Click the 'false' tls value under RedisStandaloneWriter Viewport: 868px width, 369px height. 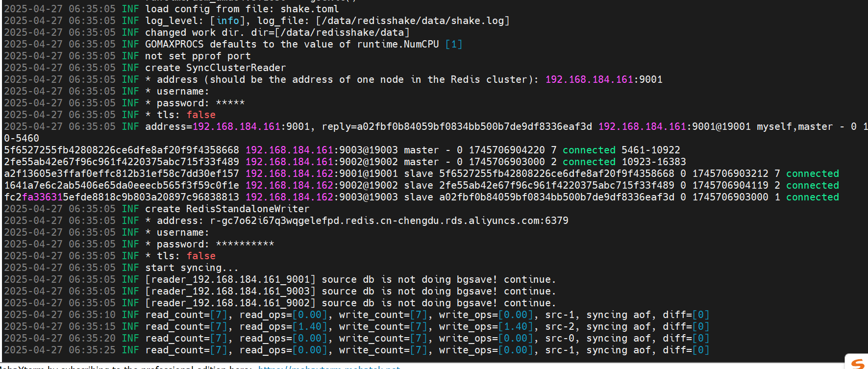pos(201,256)
